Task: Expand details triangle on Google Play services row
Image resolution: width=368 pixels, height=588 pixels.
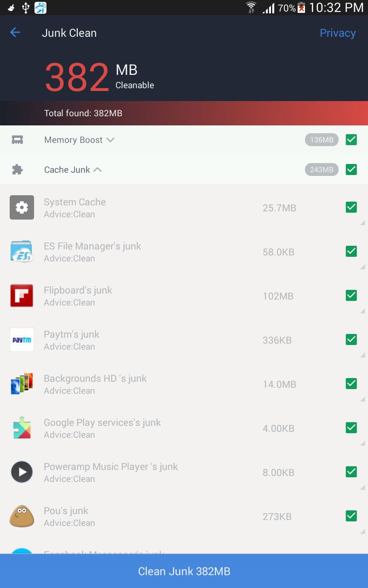Action: point(362,443)
